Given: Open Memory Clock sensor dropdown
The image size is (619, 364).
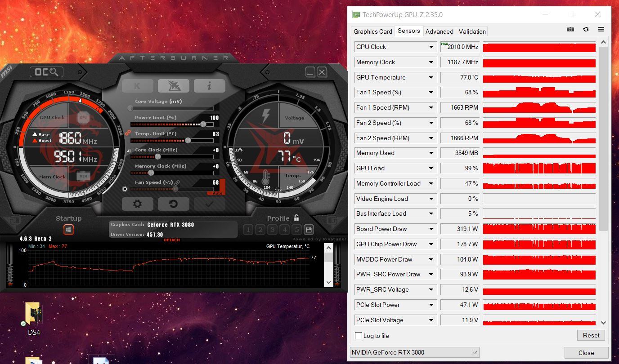Looking at the screenshot, I should (431, 62).
